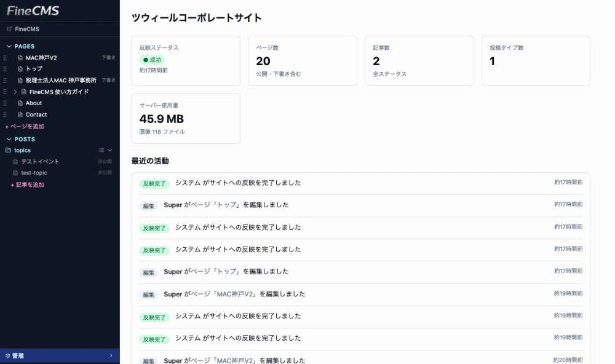The width and height of the screenshot is (615, 364).
Task: Toggle the chevron on the topics row
Action: (110, 150)
